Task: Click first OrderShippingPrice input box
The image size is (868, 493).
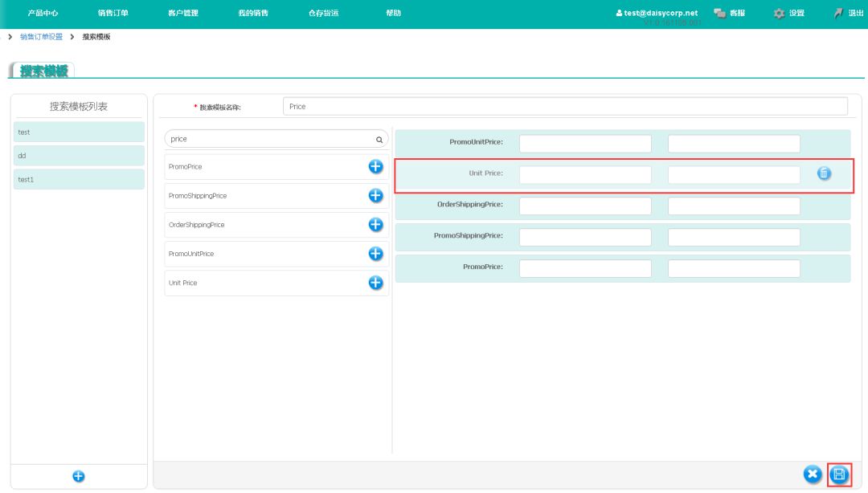Action: (x=585, y=206)
